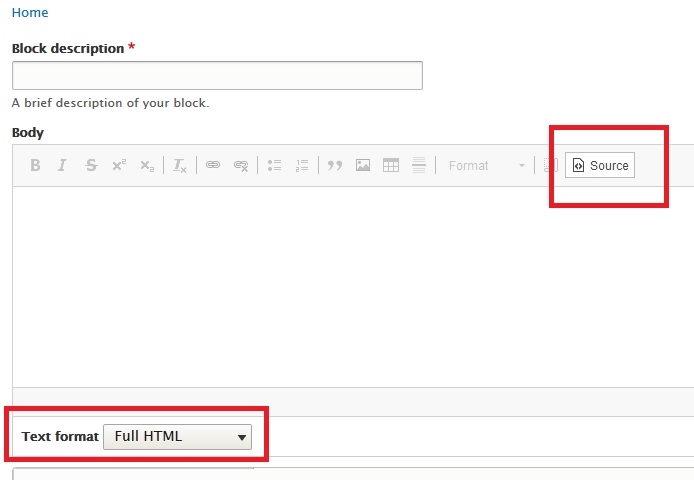Toggle bold formatting in editor toolbar
The image size is (694, 480).
[x=35, y=166]
